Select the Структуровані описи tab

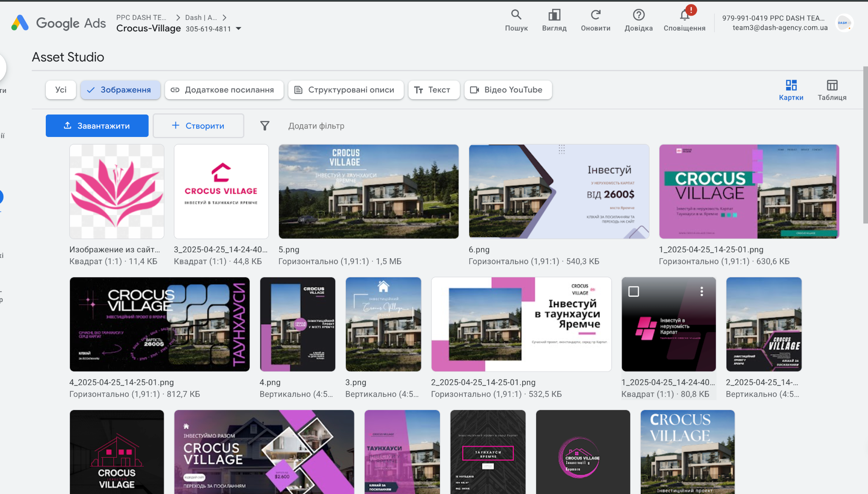345,90
